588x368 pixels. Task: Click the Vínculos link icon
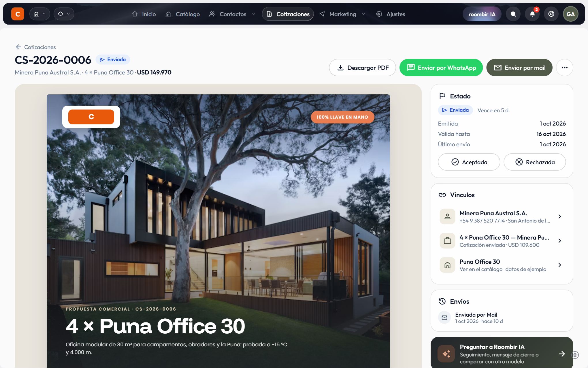442,195
